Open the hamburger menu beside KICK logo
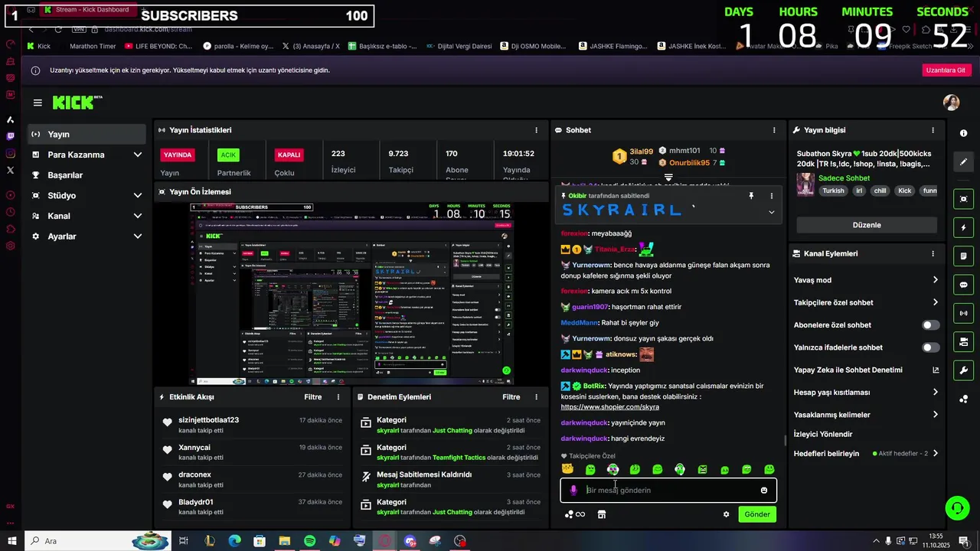Viewport: 980px width, 551px height. [38, 103]
